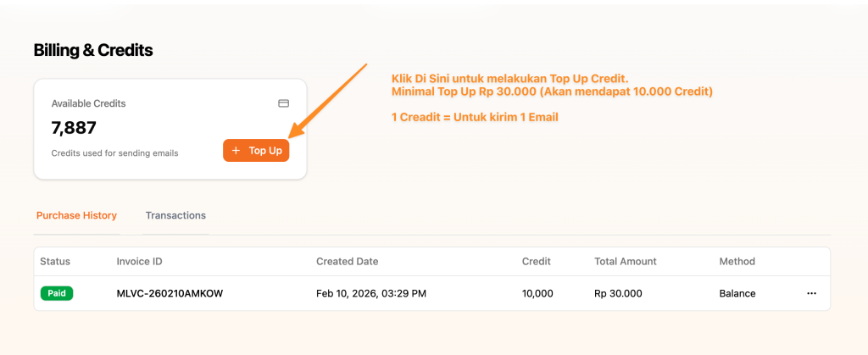Click the Billing & Credits page heading
The image size is (868, 355).
93,50
